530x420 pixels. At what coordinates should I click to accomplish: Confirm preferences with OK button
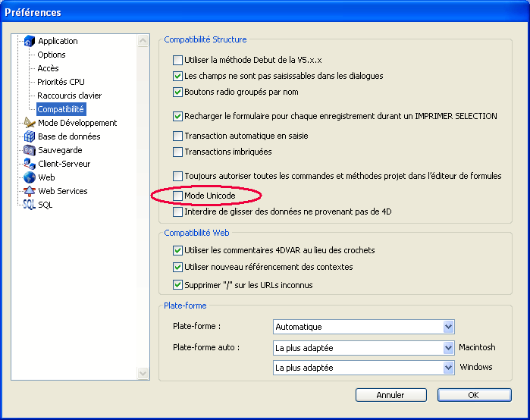click(x=473, y=395)
